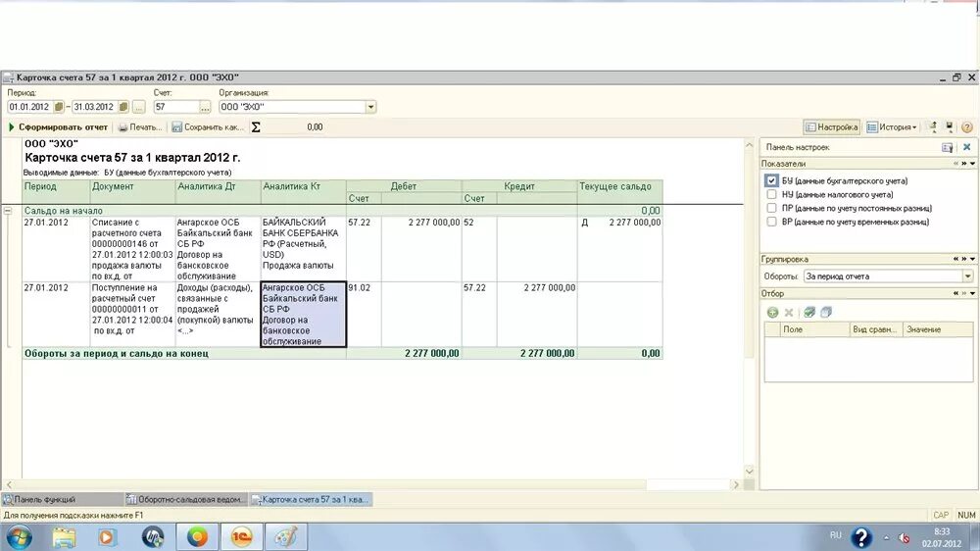Close the Панель настроек panel

pyautogui.click(x=967, y=147)
